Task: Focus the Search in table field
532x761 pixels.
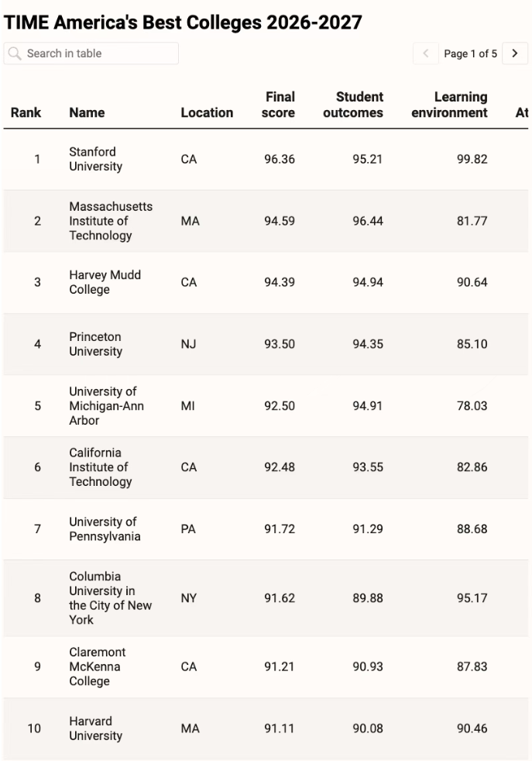Action: [91, 53]
